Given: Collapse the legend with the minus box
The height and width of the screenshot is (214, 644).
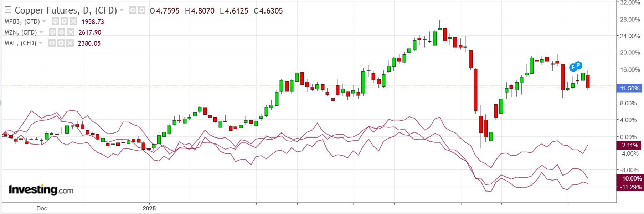Looking at the screenshot, I should click(8, 10).
